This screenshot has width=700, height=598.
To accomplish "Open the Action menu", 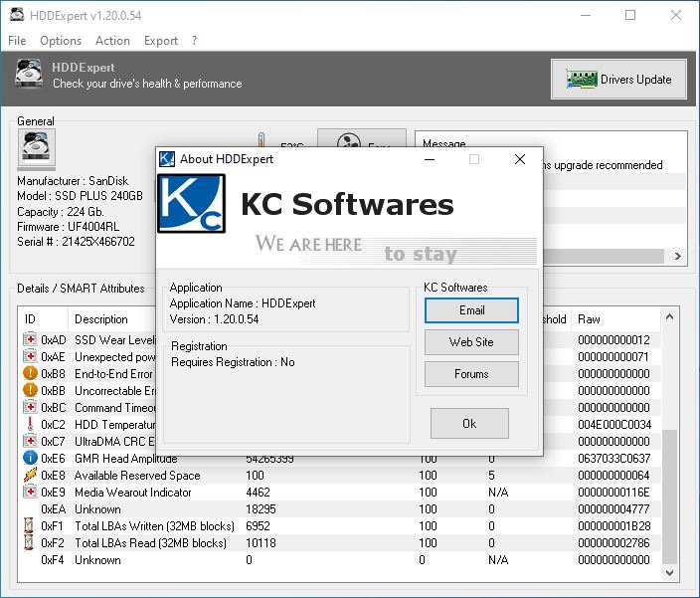I will point(112,41).
